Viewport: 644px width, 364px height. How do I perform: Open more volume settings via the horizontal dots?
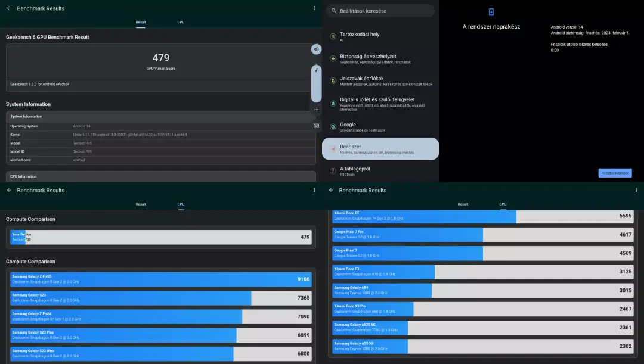pyautogui.click(x=316, y=110)
